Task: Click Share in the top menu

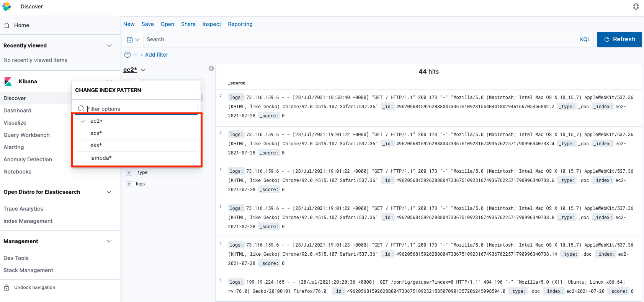Action: [188, 24]
